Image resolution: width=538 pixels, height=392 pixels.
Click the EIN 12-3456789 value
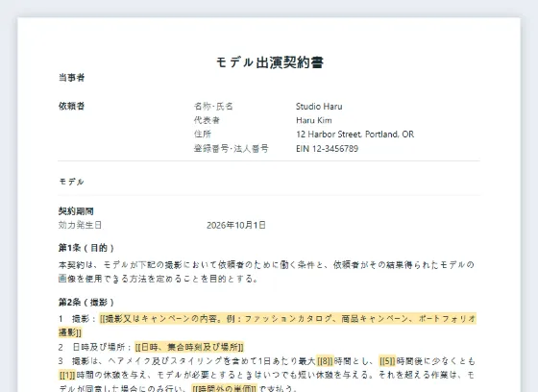click(327, 149)
